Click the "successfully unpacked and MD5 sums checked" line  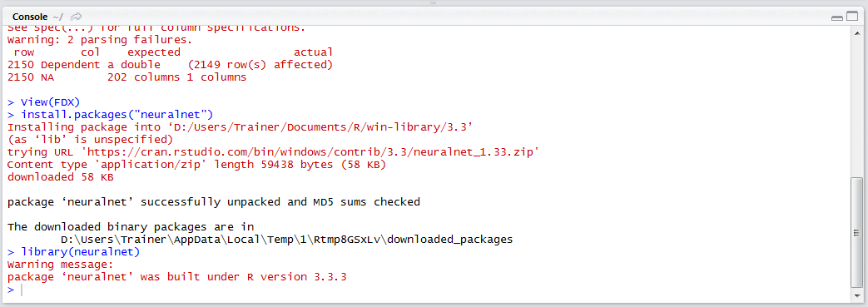pyautogui.click(x=214, y=202)
